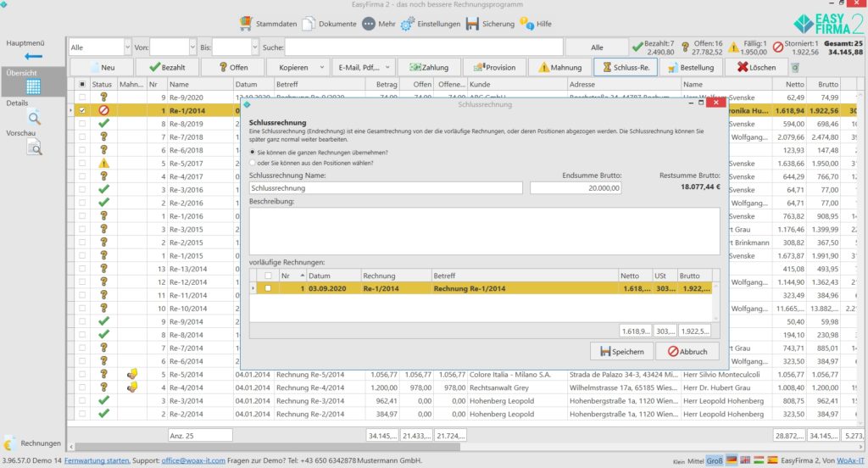This screenshot has width=868, height=468.
Task: Open the Dokumente menu
Action: (x=330, y=24)
